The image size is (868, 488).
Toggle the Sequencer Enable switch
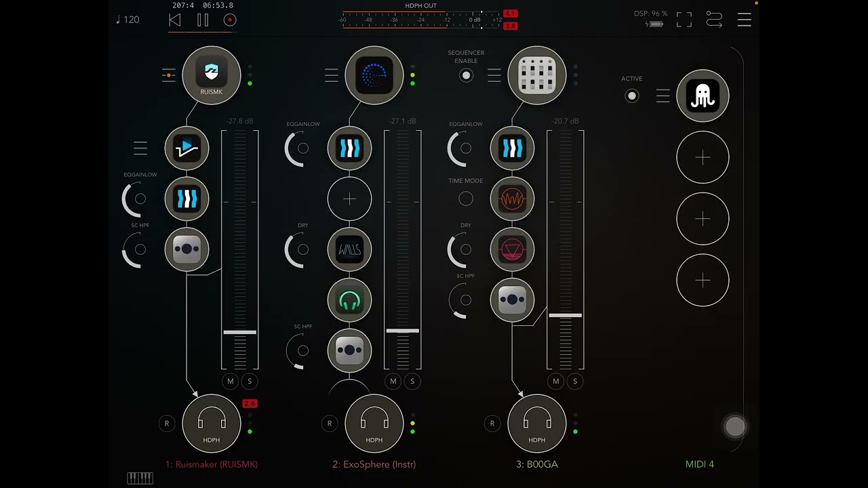click(x=466, y=75)
